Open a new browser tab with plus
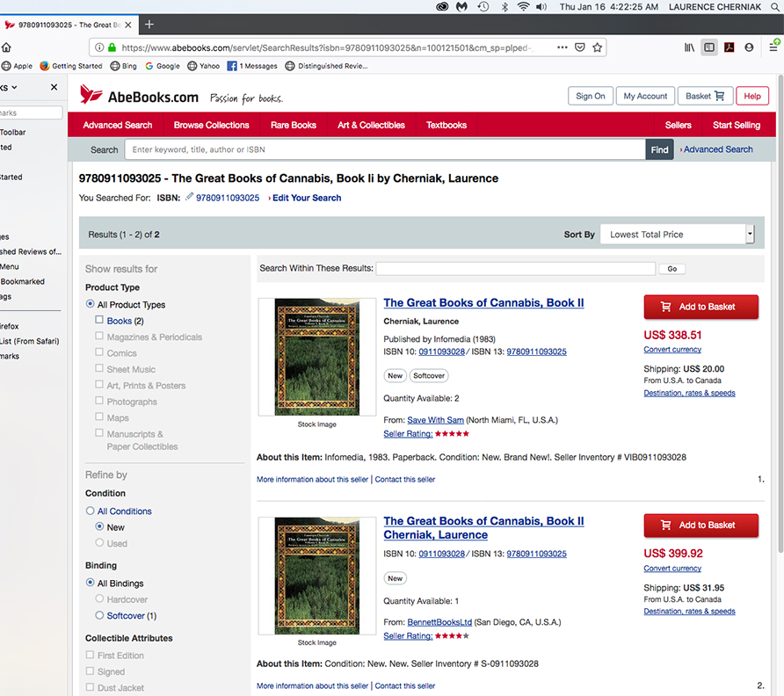Image resolution: width=784 pixels, height=696 pixels. pos(149,24)
